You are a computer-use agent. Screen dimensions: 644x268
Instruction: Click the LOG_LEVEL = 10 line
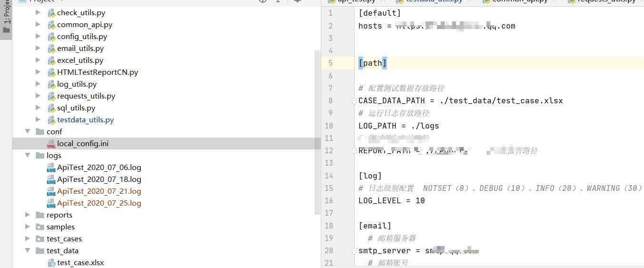point(392,200)
